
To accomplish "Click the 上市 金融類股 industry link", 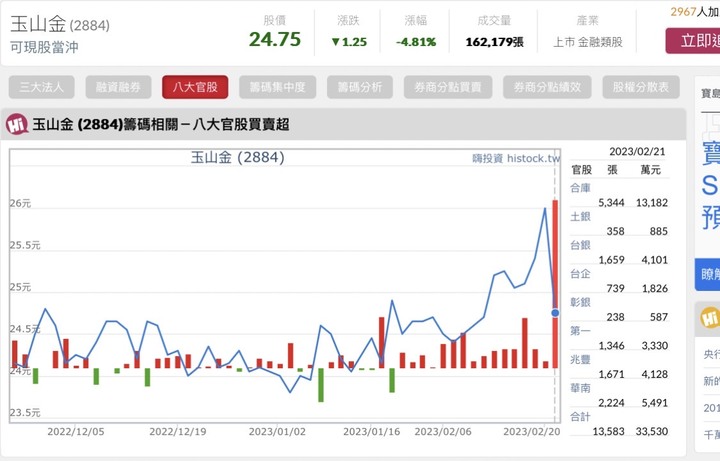I will point(588,42).
